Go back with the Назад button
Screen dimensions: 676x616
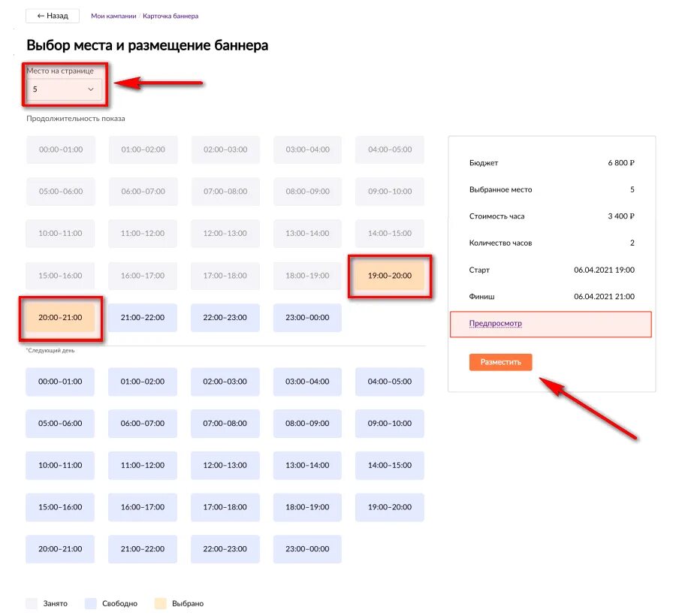point(53,16)
